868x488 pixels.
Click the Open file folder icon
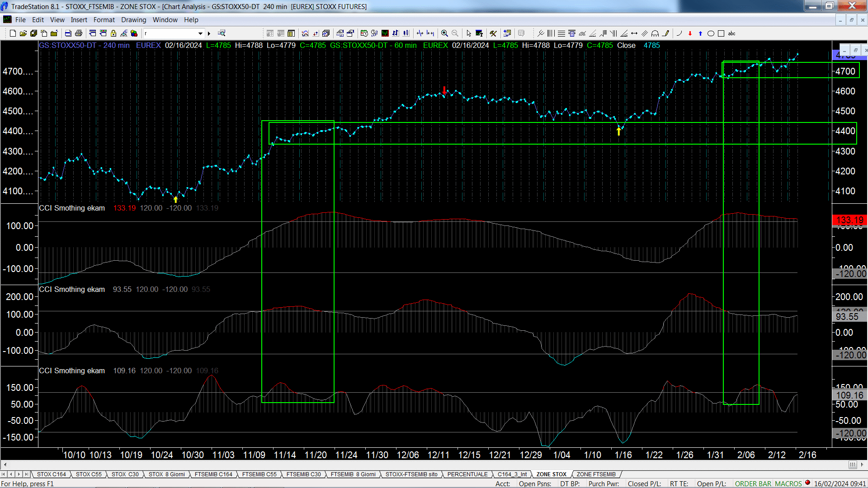(23, 33)
